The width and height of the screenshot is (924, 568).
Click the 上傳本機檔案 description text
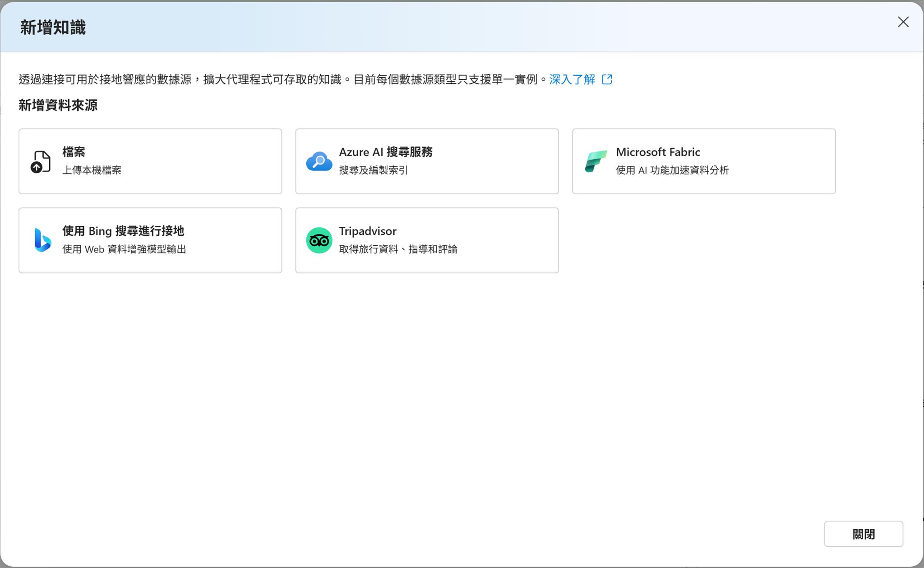[92, 170]
